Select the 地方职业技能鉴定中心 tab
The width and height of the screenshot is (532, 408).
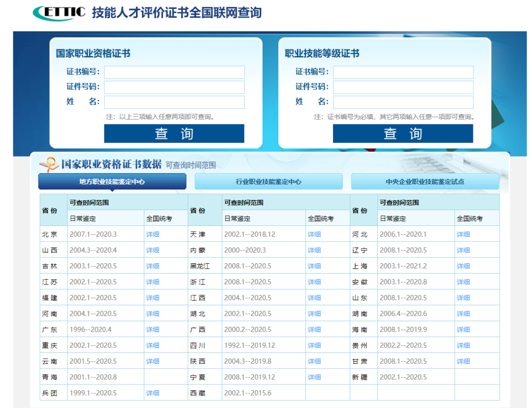112,182
